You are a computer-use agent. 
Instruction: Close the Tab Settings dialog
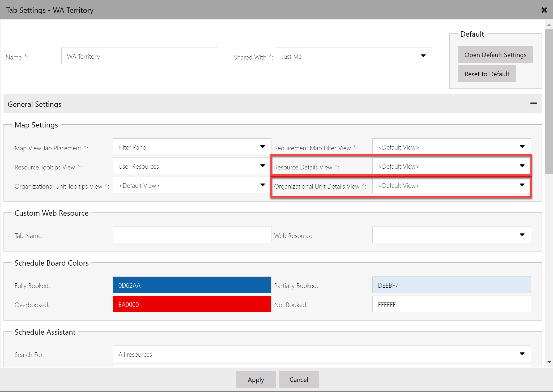coord(544,10)
